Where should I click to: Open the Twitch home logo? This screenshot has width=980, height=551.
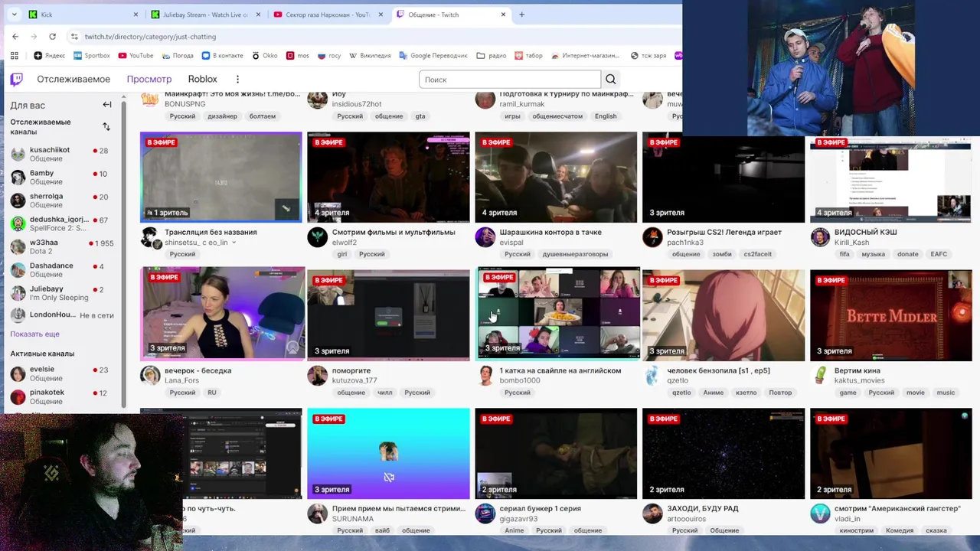pyautogui.click(x=16, y=79)
